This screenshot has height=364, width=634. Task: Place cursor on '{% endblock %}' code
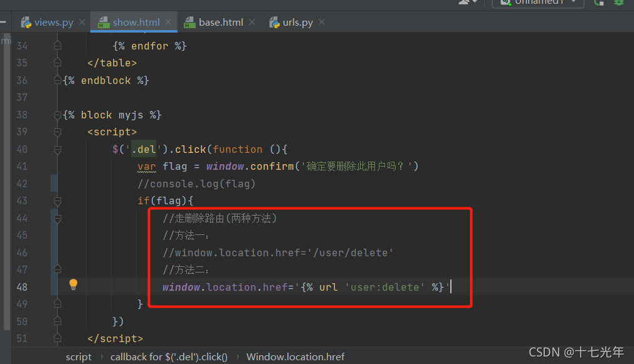click(106, 80)
